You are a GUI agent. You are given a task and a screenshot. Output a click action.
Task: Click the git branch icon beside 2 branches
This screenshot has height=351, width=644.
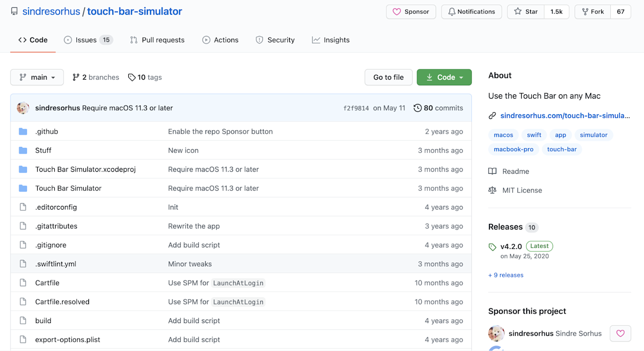[x=76, y=77]
